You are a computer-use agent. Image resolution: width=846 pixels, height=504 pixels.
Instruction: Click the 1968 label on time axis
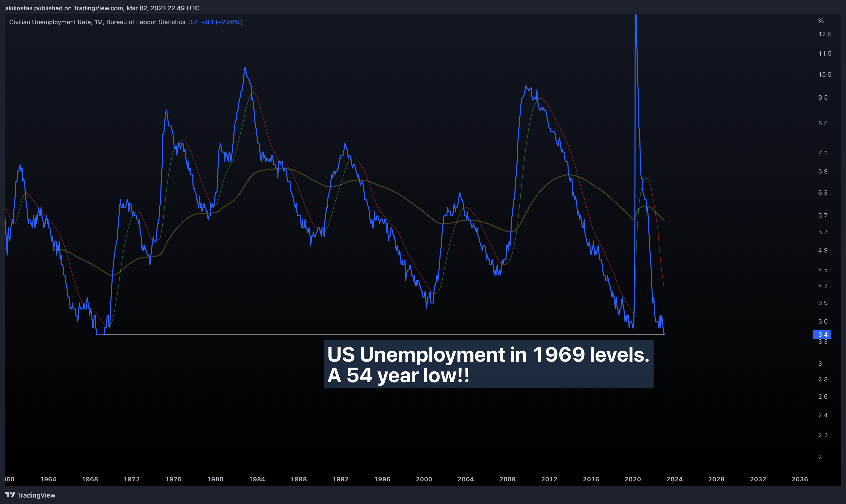[x=90, y=479]
